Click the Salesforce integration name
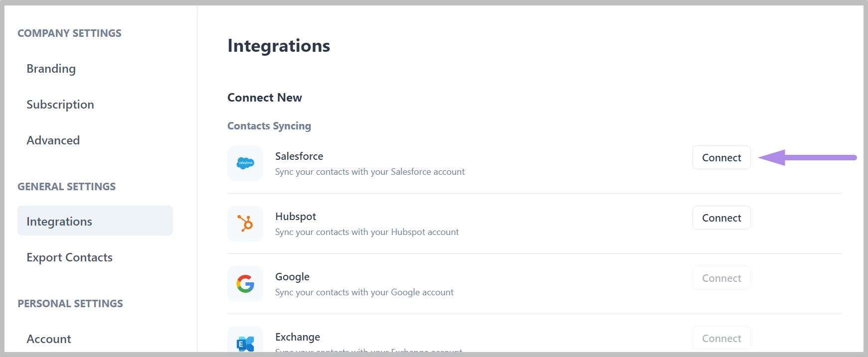Image resolution: width=868 pixels, height=357 pixels. [x=299, y=156]
